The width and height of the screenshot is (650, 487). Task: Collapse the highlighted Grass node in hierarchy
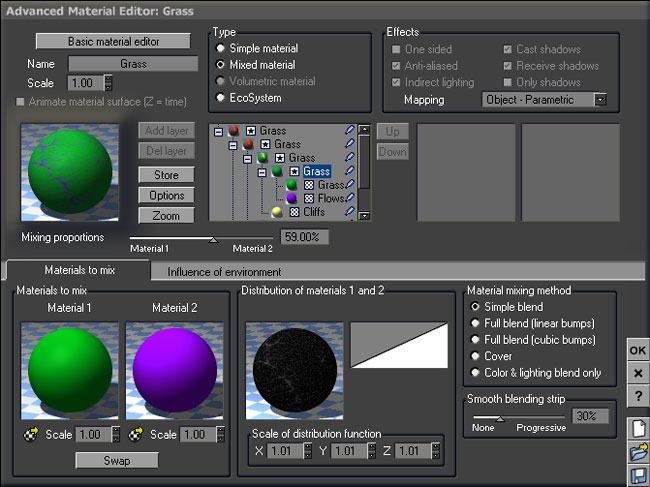coord(261,172)
